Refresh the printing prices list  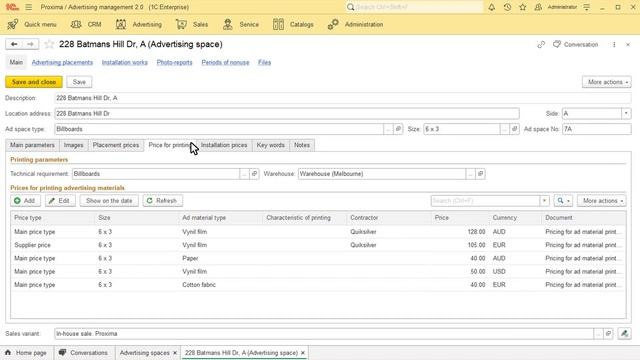coord(162,201)
